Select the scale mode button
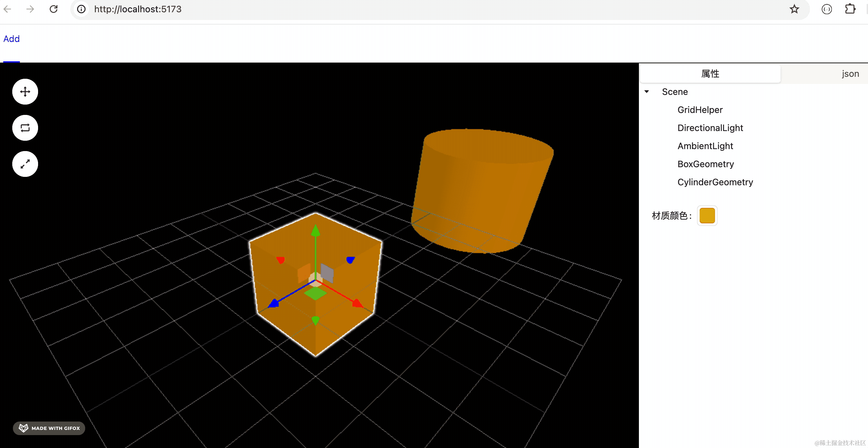This screenshot has width=868, height=448. 25,164
